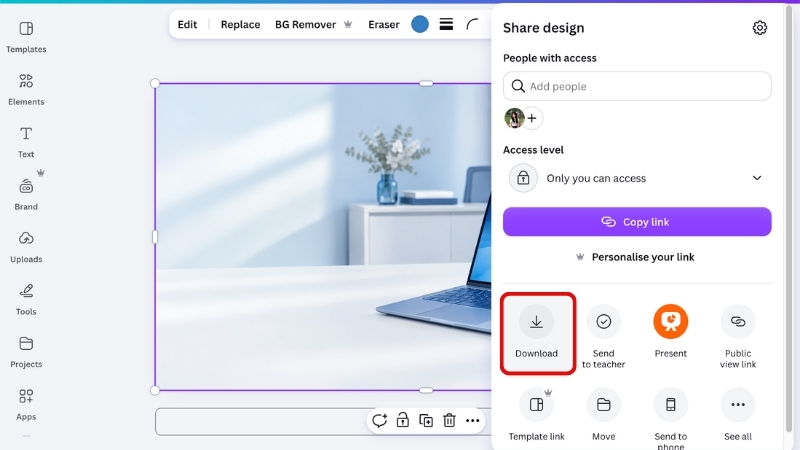Open the Brand sidebar panel
The height and width of the screenshot is (450, 800).
point(26,194)
